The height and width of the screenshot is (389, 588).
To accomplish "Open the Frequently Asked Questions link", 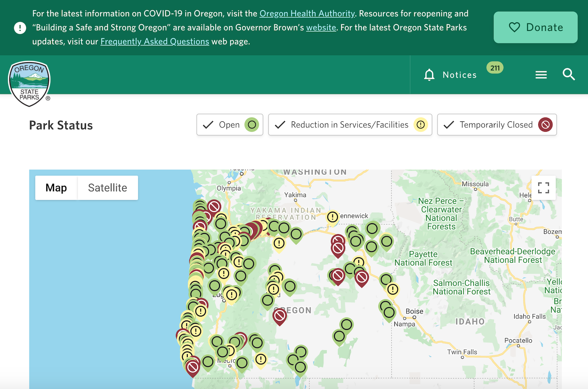I will point(154,42).
